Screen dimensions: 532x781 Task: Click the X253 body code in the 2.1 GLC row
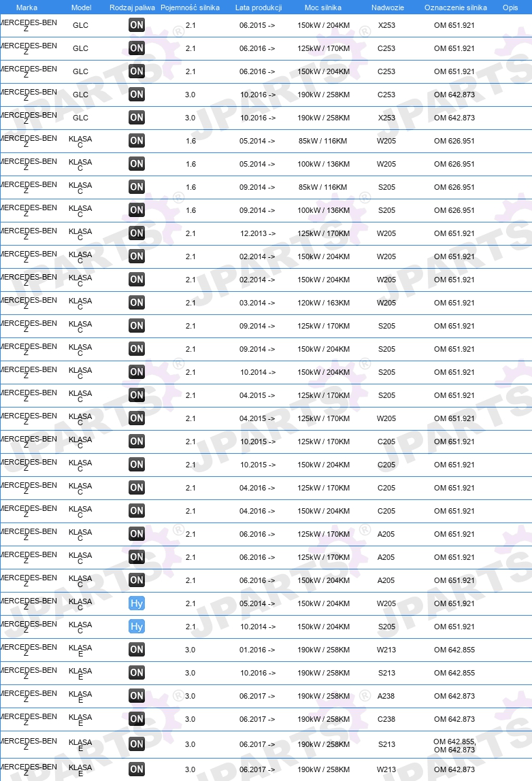point(386,25)
